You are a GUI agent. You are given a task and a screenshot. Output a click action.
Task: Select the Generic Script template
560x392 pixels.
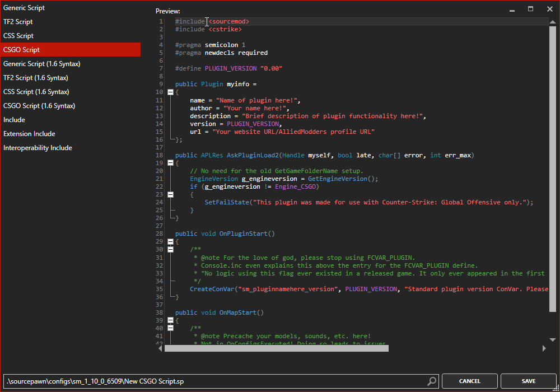[x=71, y=7]
